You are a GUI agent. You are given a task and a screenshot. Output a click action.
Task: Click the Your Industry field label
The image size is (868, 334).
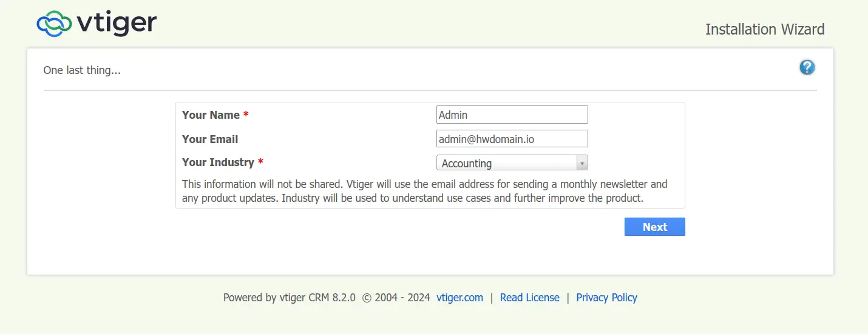coord(218,162)
